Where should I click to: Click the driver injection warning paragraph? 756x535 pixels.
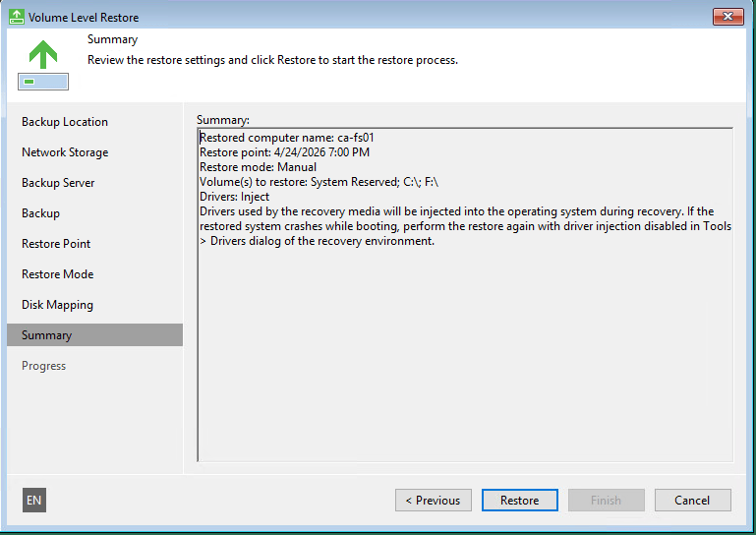(x=465, y=226)
